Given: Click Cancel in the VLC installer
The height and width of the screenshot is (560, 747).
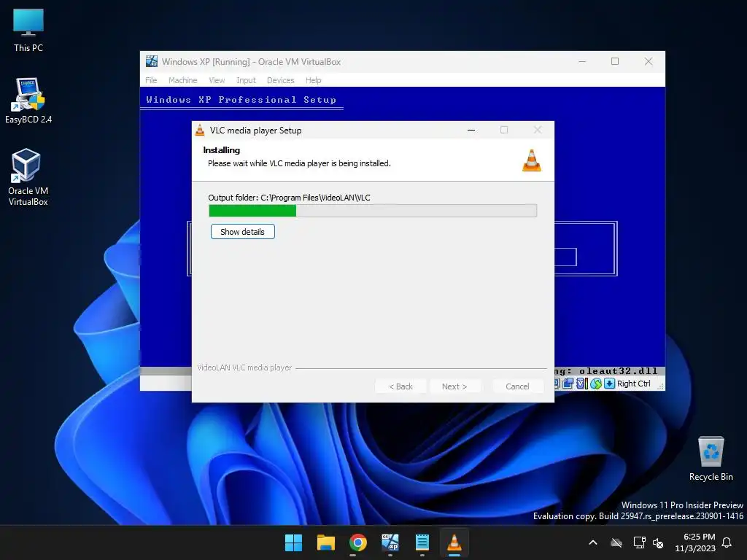Looking at the screenshot, I should coord(517,386).
